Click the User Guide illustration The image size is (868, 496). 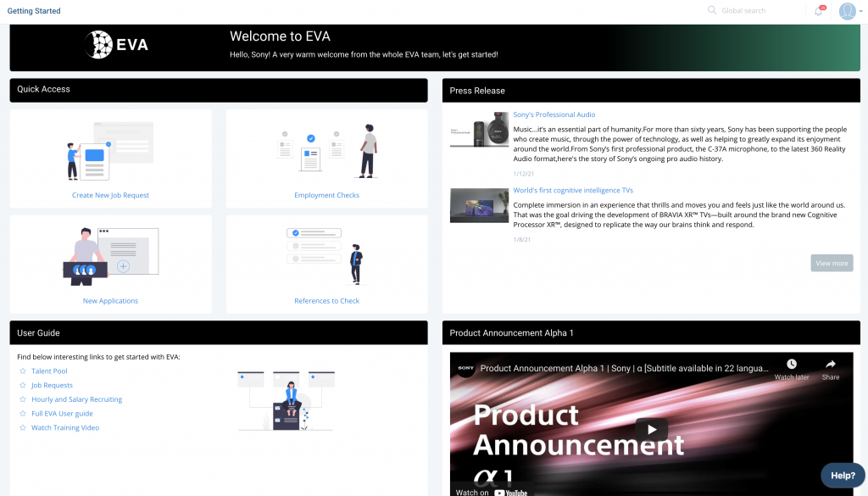pyautogui.click(x=286, y=401)
